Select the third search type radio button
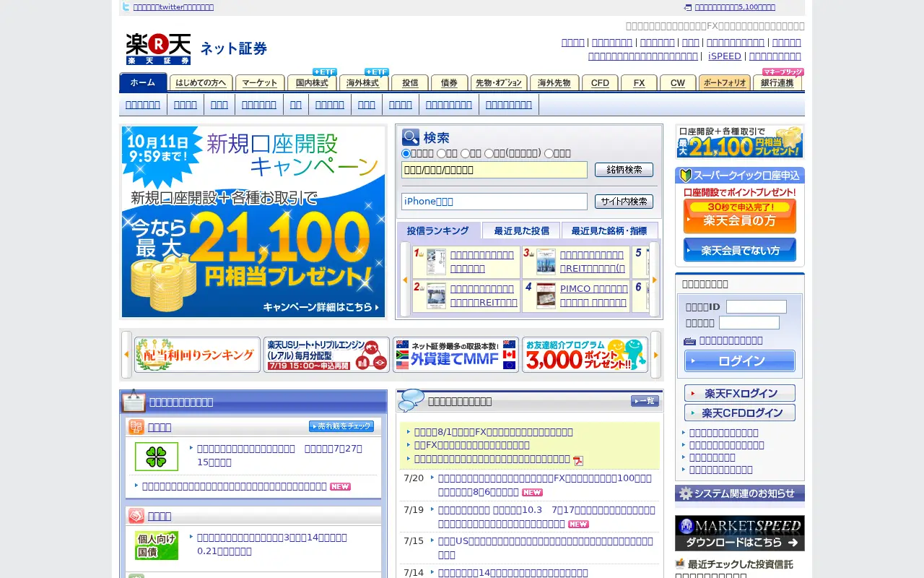The width and height of the screenshot is (924, 578). pos(465,153)
